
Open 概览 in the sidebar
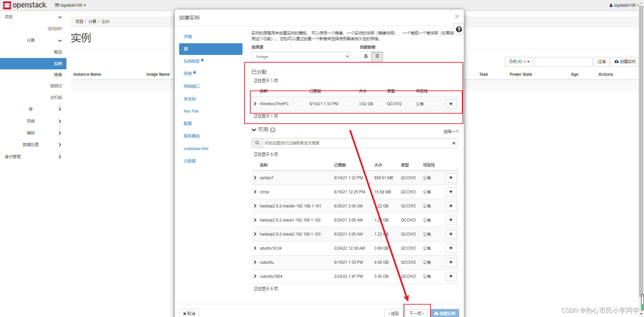pyautogui.click(x=58, y=52)
